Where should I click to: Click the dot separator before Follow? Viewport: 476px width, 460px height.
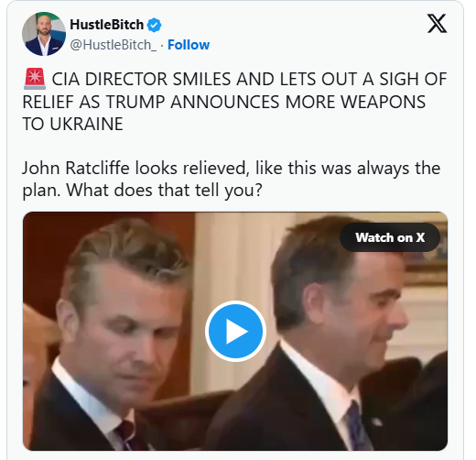point(162,46)
